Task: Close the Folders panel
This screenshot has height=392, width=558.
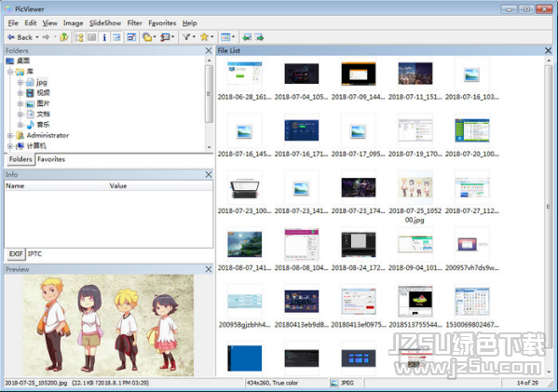Action: 209,50
